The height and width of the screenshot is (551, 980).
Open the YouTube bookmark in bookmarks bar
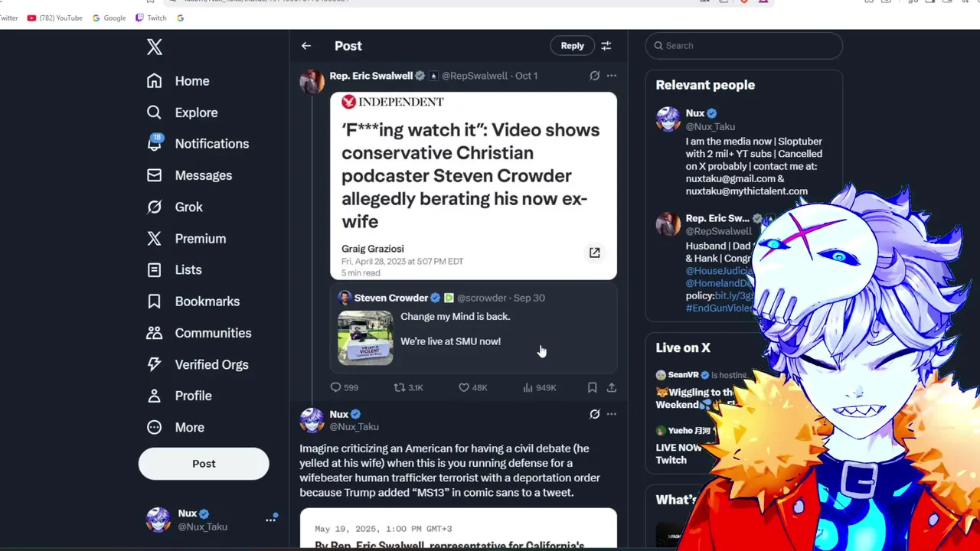pos(54,18)
